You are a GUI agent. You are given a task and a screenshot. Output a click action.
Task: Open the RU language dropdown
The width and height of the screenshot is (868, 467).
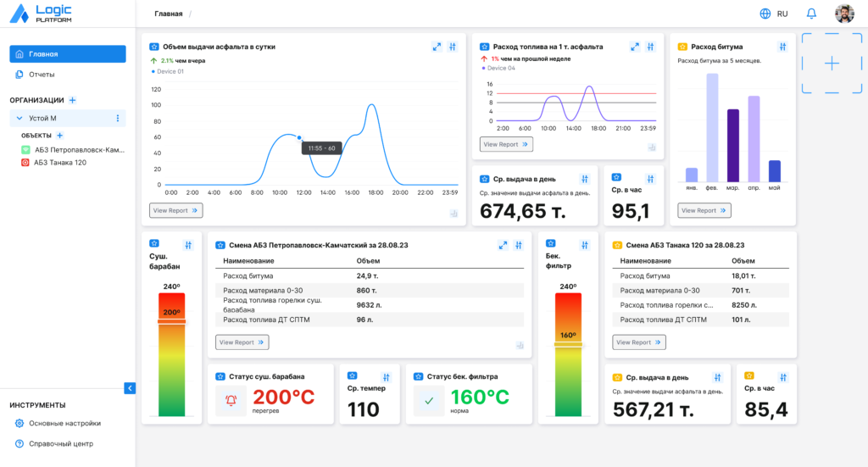point(782,14)
